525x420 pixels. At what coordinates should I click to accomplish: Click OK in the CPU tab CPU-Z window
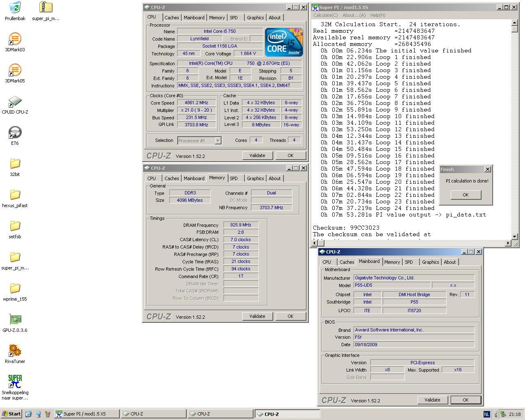coord(290,155)
